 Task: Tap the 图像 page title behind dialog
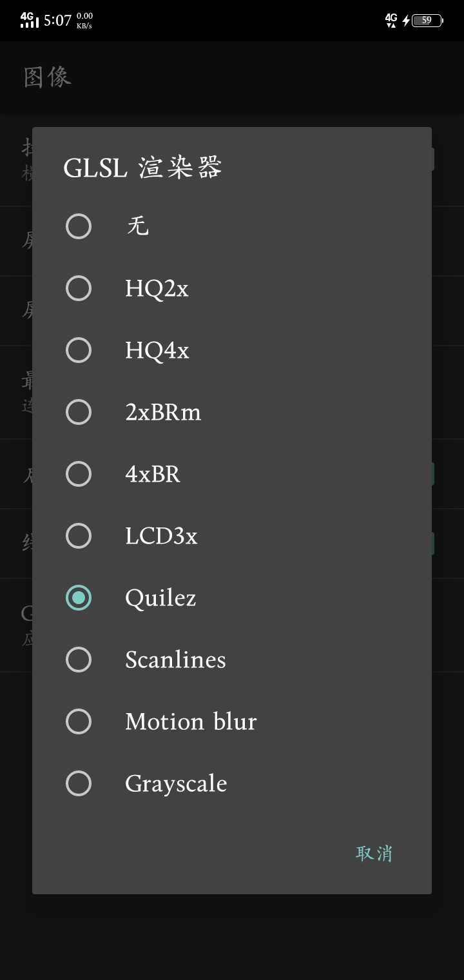(x=48, y=77)
